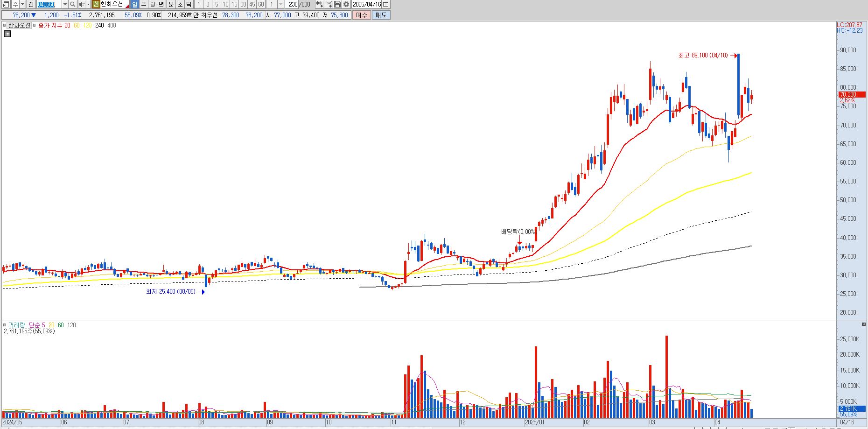The width and height of the screenshot is (868, 429).
Task: Select the 5 interval preset
Action: click(217, 4)
